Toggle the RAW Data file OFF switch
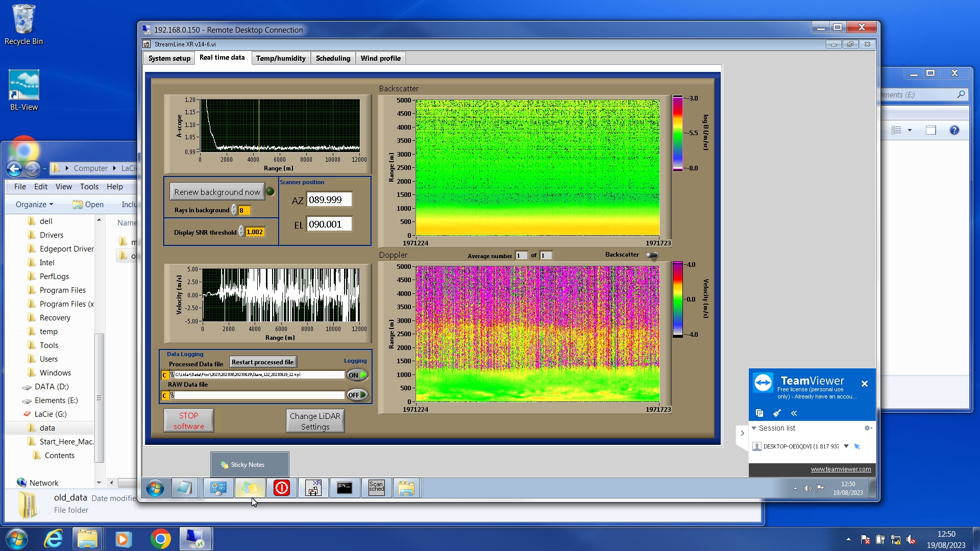Viewport: 980px width, 551px height. click(357, 395)
